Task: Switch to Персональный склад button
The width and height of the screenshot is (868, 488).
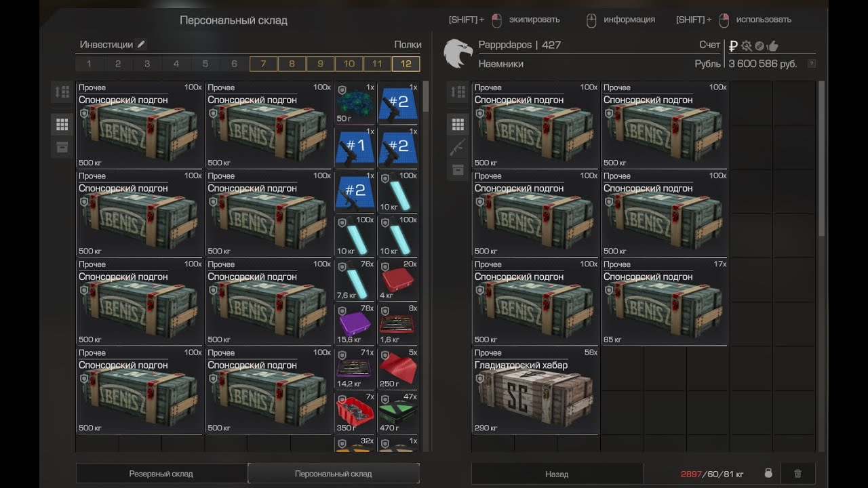Action: click(334, 474)
